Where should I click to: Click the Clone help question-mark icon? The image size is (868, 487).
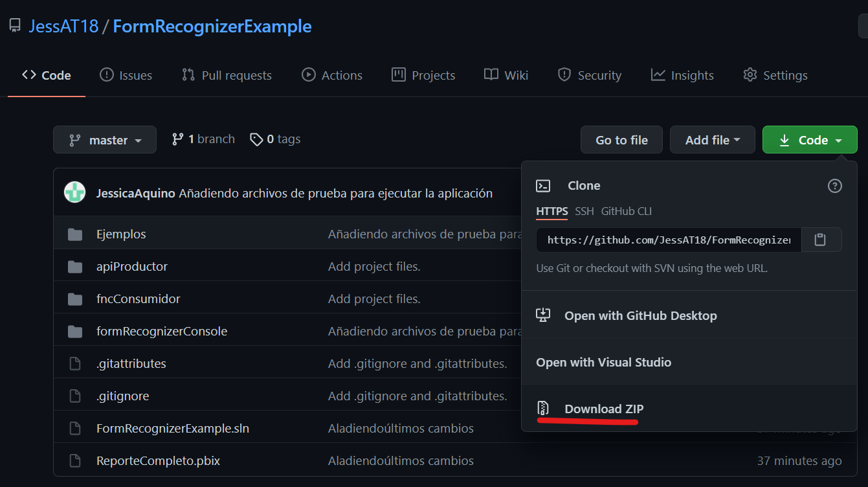pos(835,186)
